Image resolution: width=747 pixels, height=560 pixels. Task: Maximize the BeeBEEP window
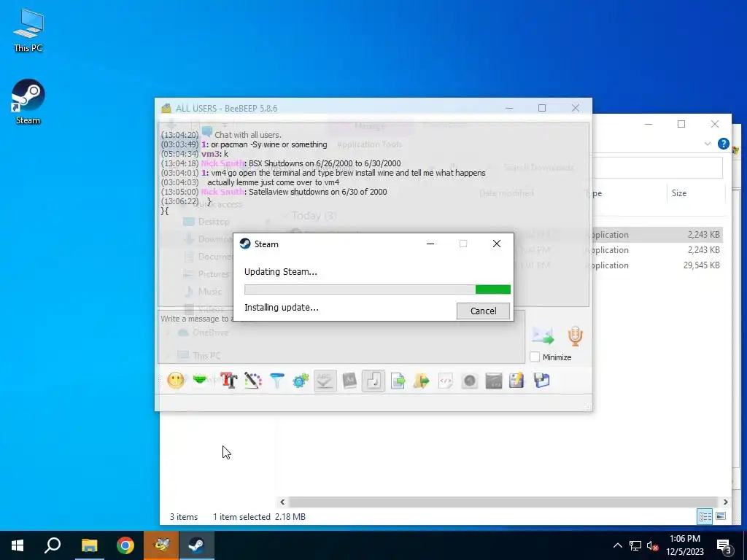pos(542,108)
